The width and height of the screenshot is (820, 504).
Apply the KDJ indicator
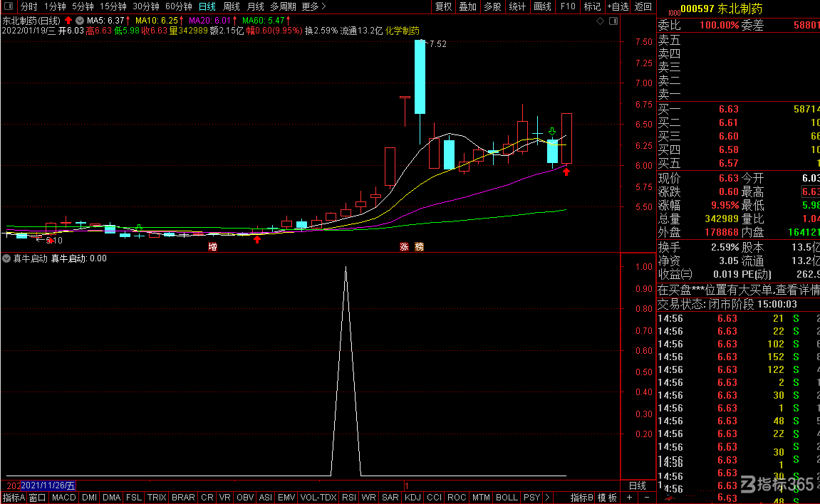click(x=412, y=498)
